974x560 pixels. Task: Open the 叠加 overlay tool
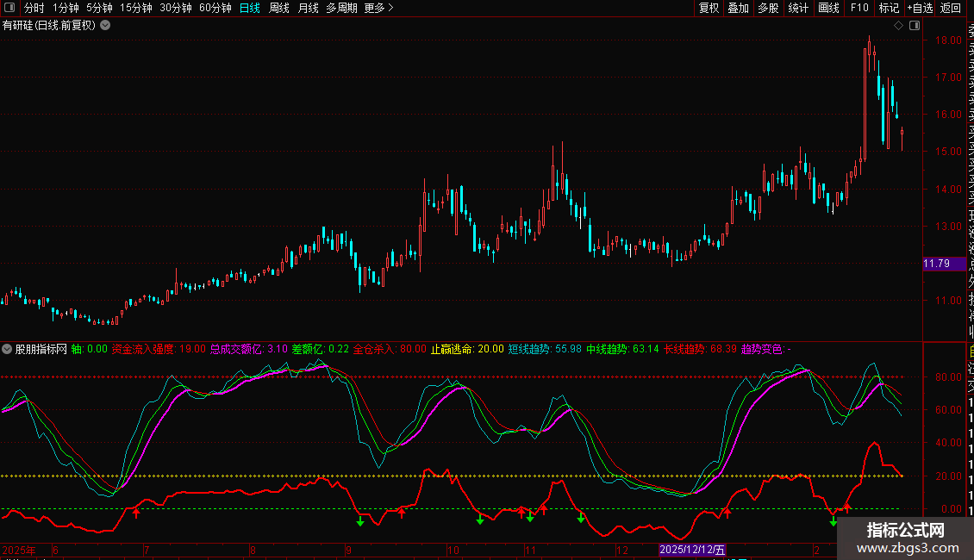coord(738,8)
